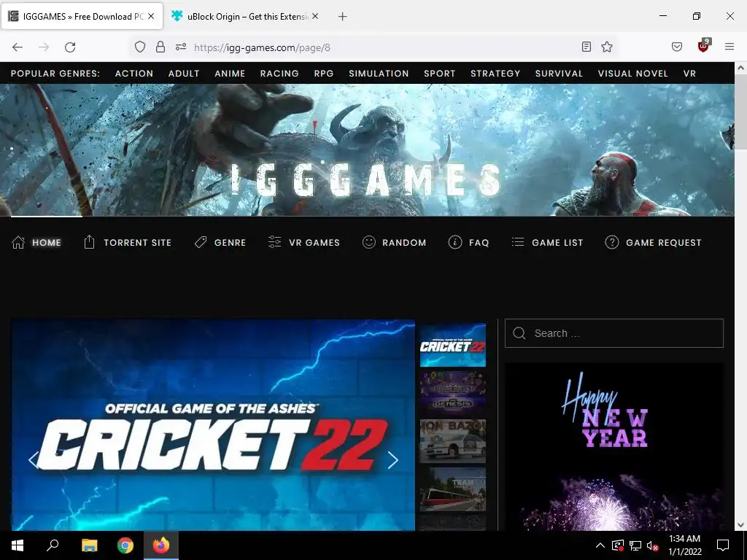This screenshot has width=747, height=560.
Task: Bookmark this page with the star icon
Action: coord(606,47)
